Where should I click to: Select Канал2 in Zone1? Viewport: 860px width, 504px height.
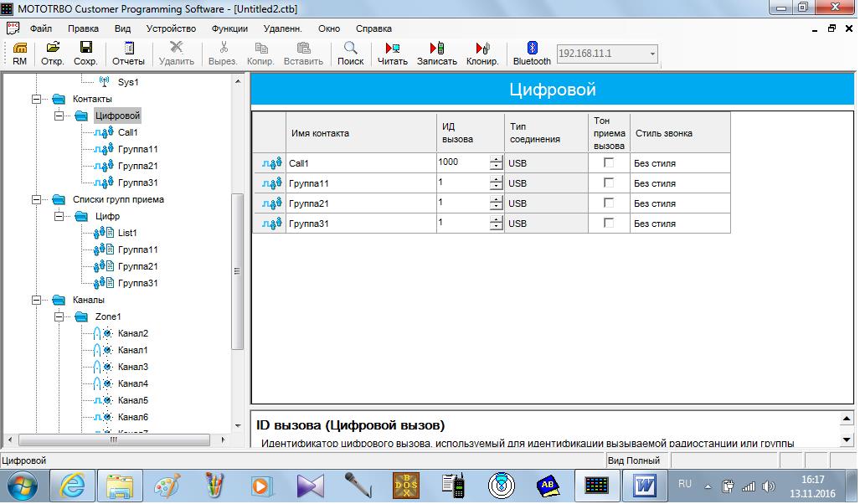(x=133, y=333)
